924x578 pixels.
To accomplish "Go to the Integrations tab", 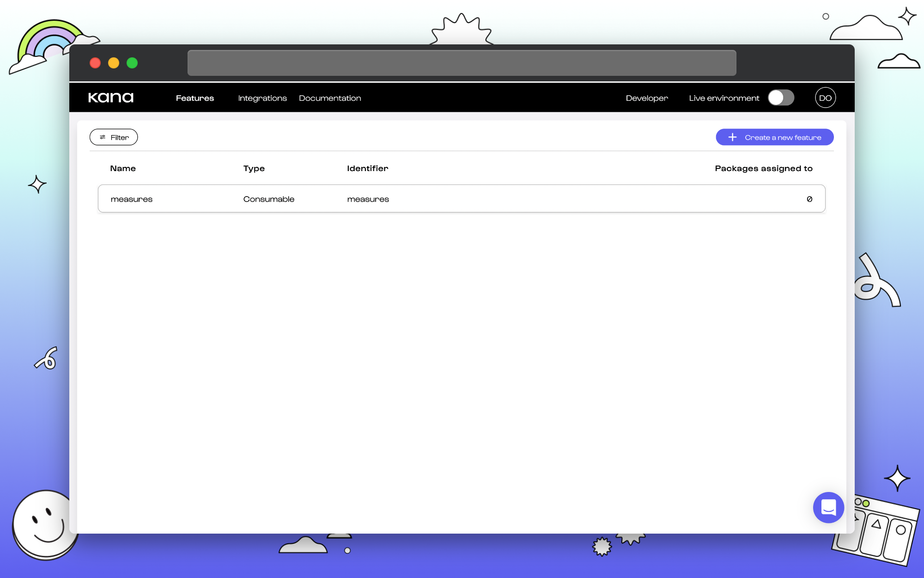I will pyautogui.click(x=262, y=98).
